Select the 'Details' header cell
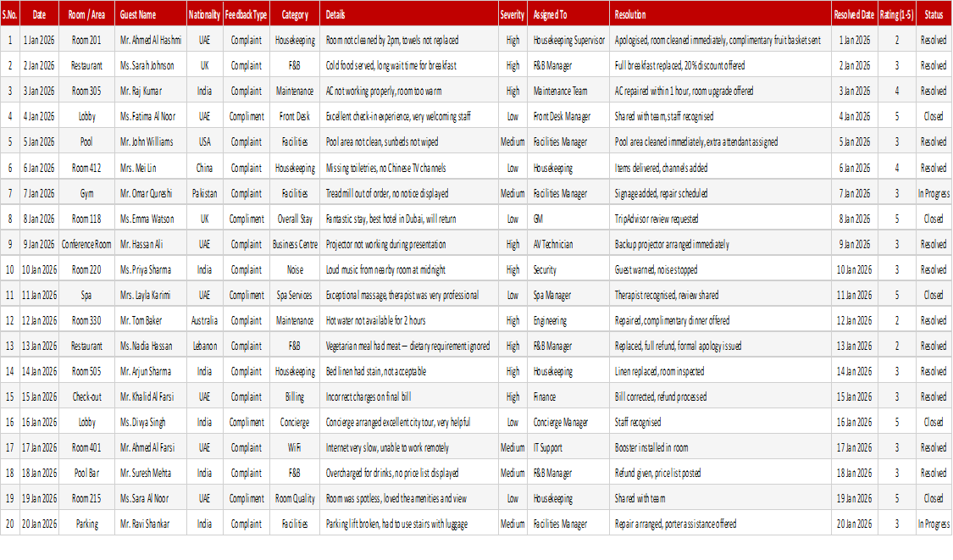Viewport: 953px width, 560px height. coord(409,14)
